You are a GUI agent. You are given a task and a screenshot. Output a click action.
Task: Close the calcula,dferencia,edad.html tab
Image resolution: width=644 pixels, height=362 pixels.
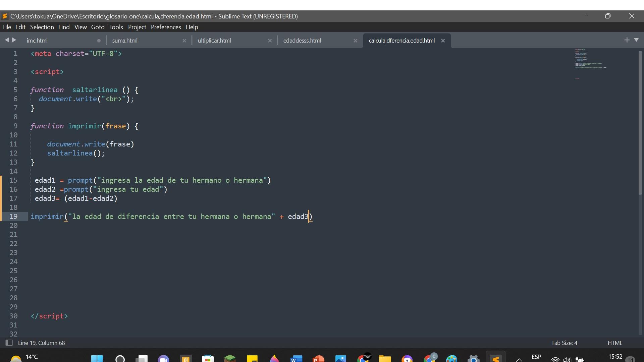443,41
